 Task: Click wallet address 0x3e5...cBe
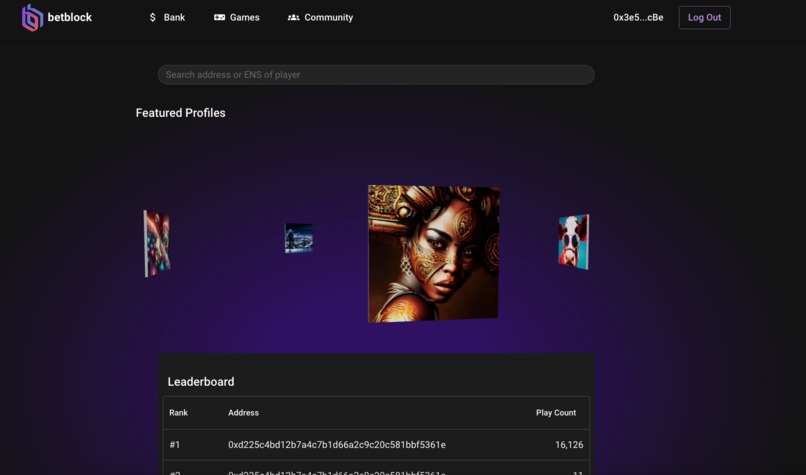pyautogui.click(x=638, y=17)
